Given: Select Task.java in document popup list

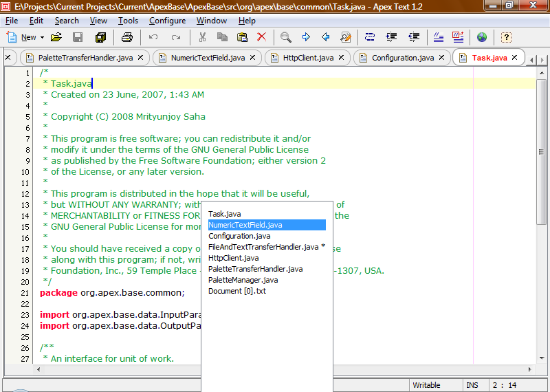Looking at the screenshot, I should 267,214.
